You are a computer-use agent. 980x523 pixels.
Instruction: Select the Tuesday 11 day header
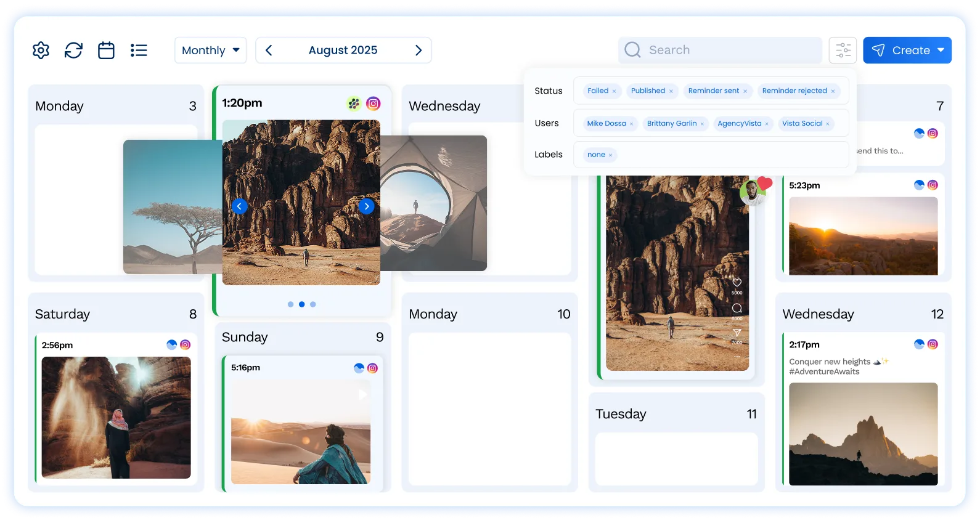pyautogui.click(x=676, y=414)
